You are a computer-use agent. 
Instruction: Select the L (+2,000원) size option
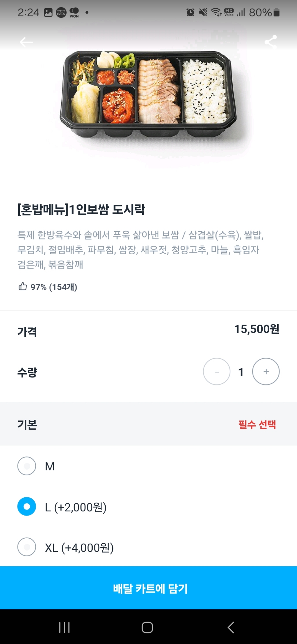click(x=27, y=507)
